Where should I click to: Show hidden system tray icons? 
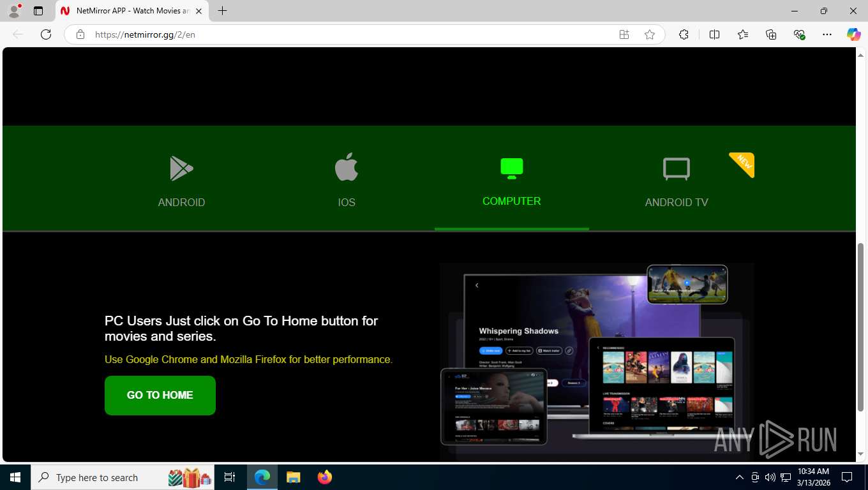pos(740,477)
